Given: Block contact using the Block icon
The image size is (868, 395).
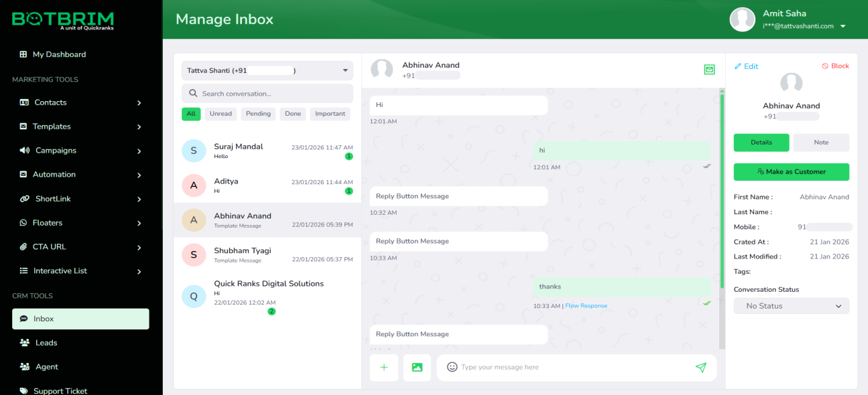Looking at the screenshot, I should point(825,66).
